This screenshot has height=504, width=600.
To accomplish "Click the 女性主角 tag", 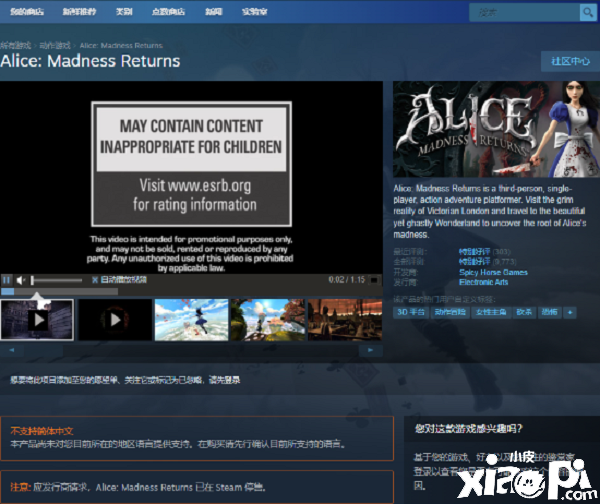I will 491,312.
